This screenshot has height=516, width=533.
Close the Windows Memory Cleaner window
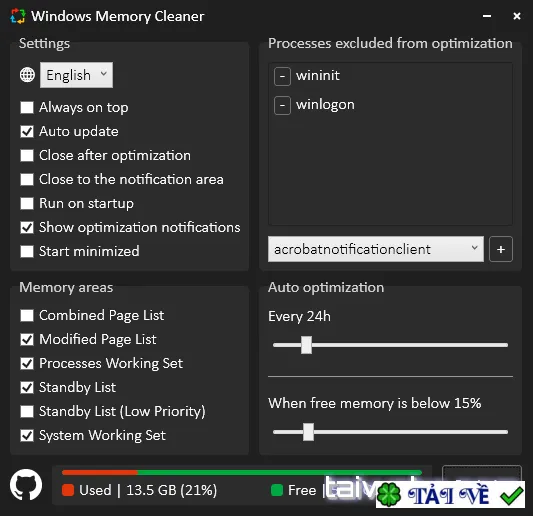point(517,16)
